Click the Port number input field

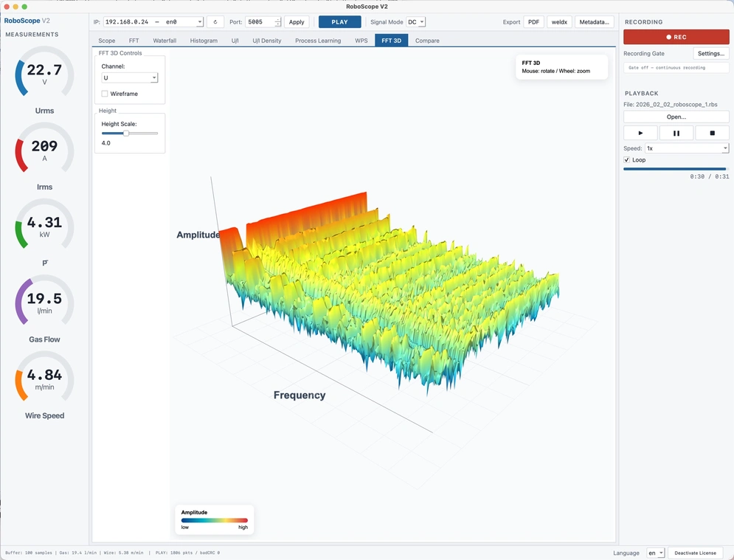(x=260, y=22)
